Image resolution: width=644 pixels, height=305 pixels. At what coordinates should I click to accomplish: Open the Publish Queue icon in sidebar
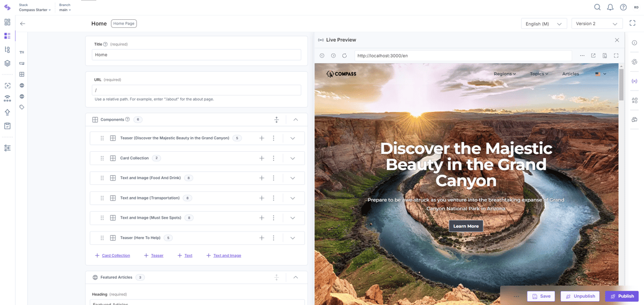(x=8, y=99)
